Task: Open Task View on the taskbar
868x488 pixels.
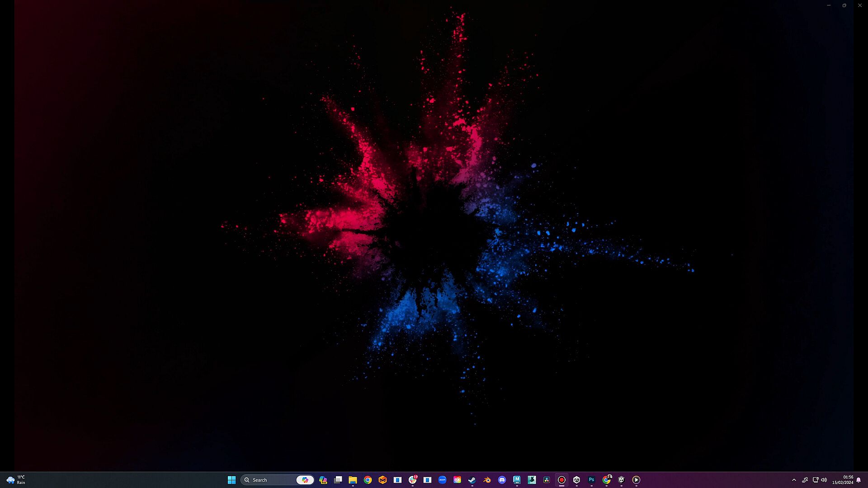Action: tap(338, 480)
